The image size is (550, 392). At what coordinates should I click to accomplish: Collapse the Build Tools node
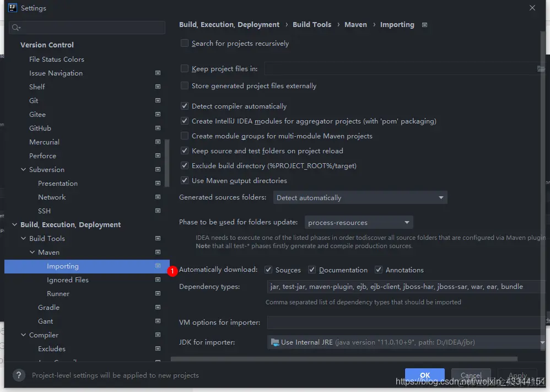(x=24, y=238)
